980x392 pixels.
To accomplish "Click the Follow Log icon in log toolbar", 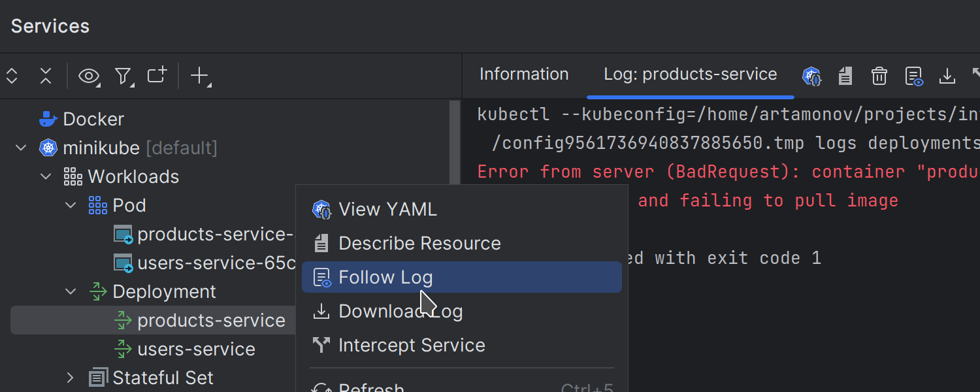I will [x=913, y=76].
